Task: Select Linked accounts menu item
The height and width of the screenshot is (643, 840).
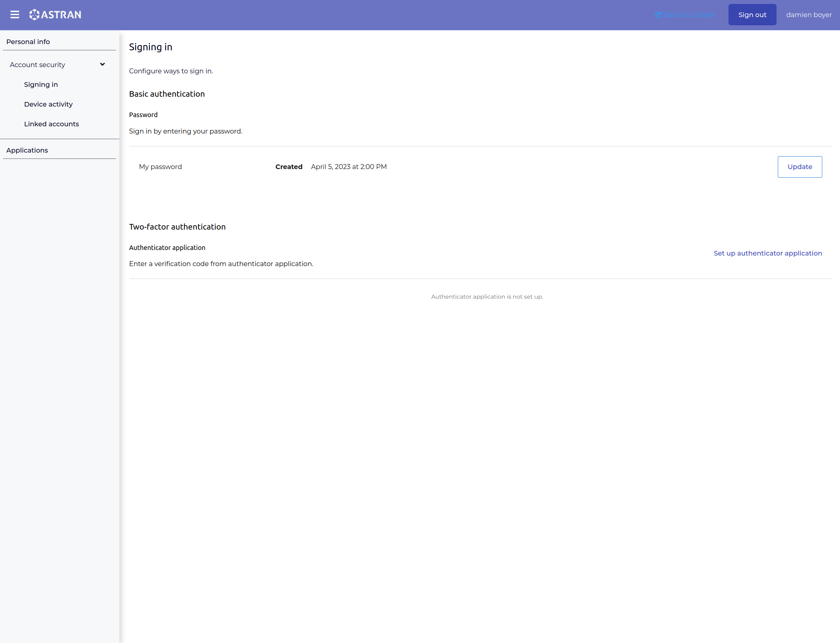Action: pyautogui.click(x=51, y=123)
